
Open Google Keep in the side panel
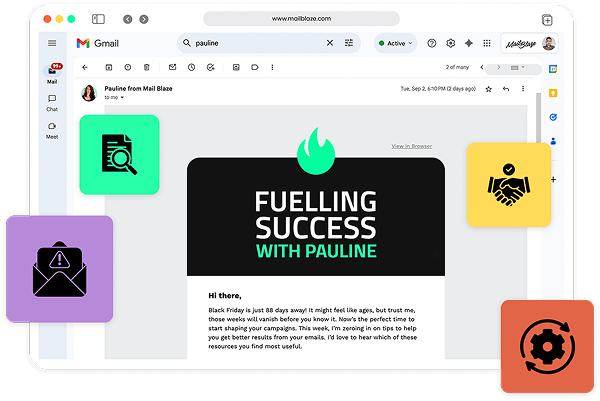click(x=552, y=93)
